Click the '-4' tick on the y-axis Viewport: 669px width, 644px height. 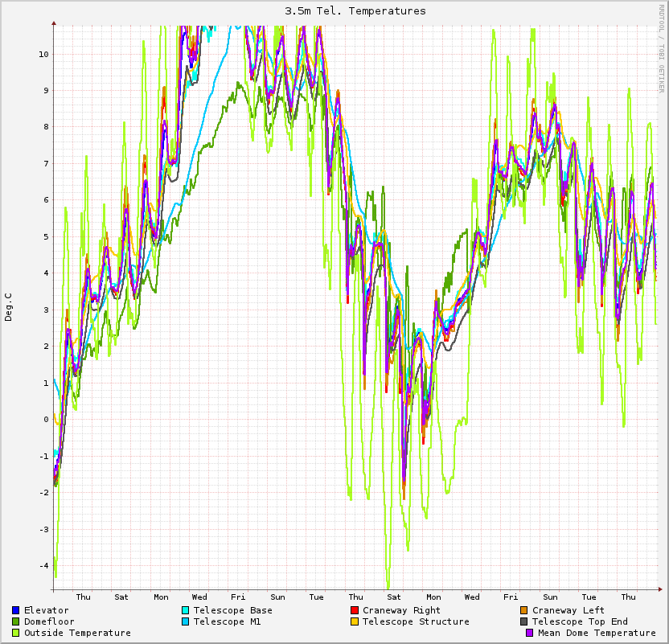pos(43,565)
